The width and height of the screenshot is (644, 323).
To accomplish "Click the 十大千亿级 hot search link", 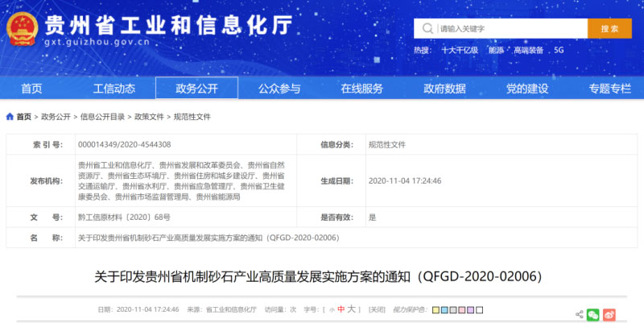I will pos(459,50).
